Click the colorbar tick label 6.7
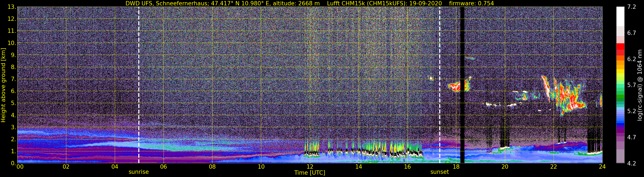Screen dimensions: 644x177 pyautogui.click(x=632, y=33)
